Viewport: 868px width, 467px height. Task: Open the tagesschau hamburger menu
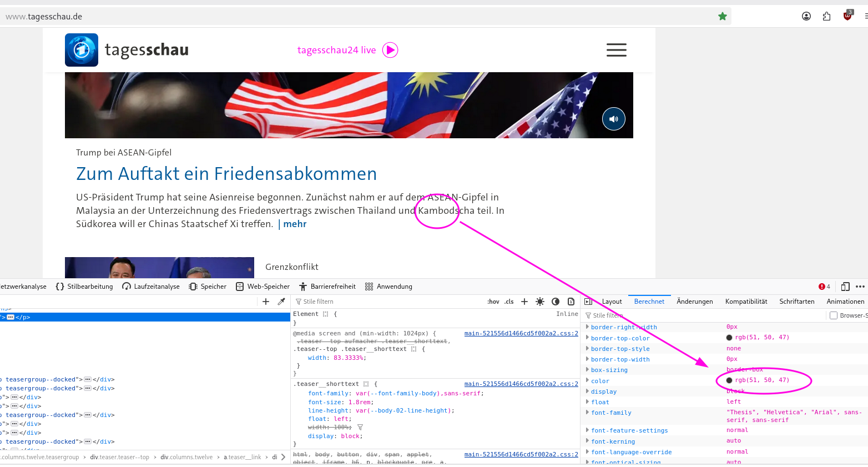[x=617, y=50]
